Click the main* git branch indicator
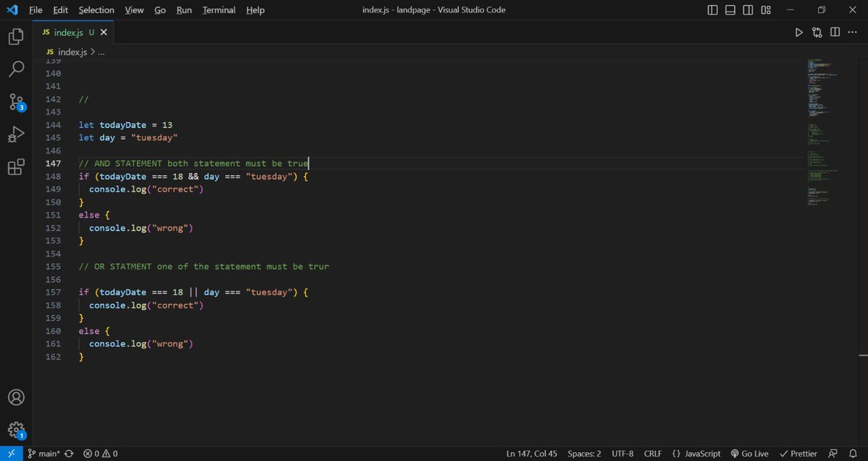 coord(43,454)
